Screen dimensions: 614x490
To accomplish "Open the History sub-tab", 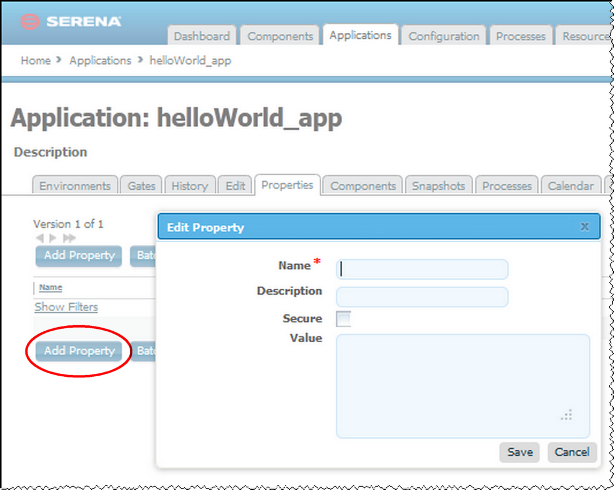I will [x=190, y=186].
